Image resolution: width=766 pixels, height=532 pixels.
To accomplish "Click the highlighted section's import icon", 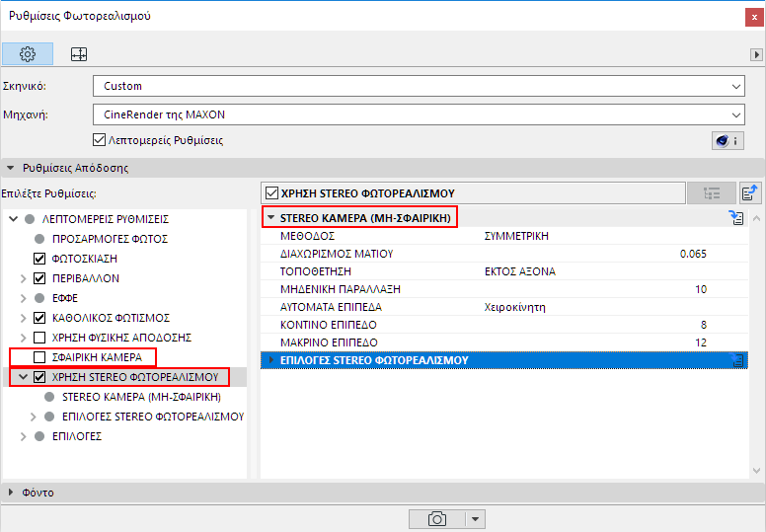I will tap(737, 360).
